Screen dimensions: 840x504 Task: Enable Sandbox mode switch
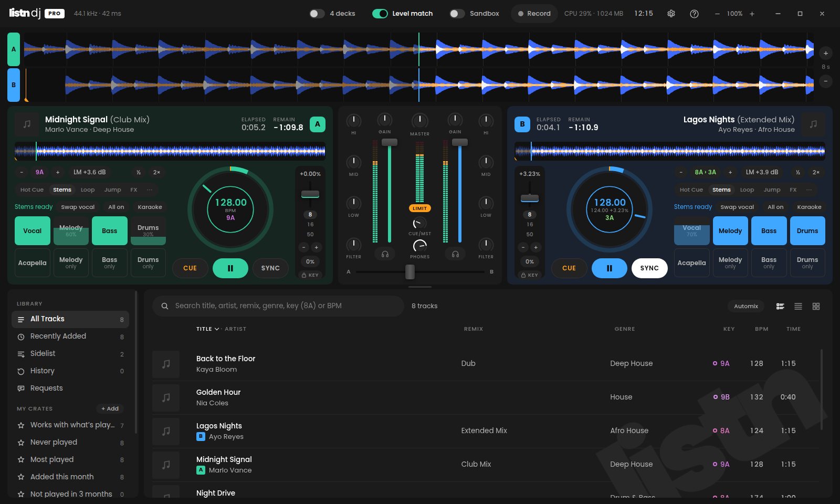point(457,14)
